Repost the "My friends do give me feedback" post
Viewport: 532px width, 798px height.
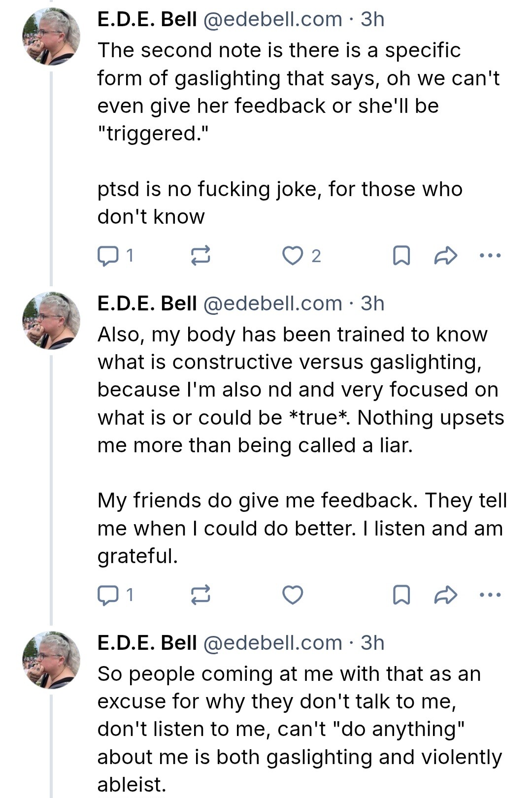tap(200, 595)
